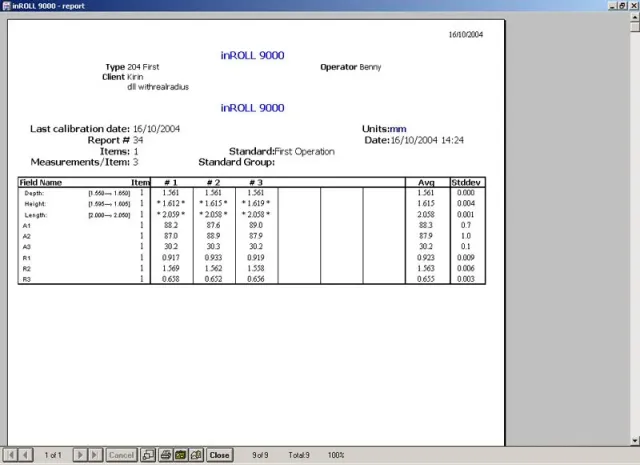Click the flagged Length value '* 2.059 *'

(171, 214)
